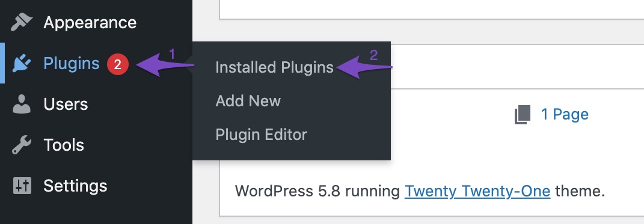Click the purple arrow numbered 1
Screen dimensions: 644x224
pos(165,65)
